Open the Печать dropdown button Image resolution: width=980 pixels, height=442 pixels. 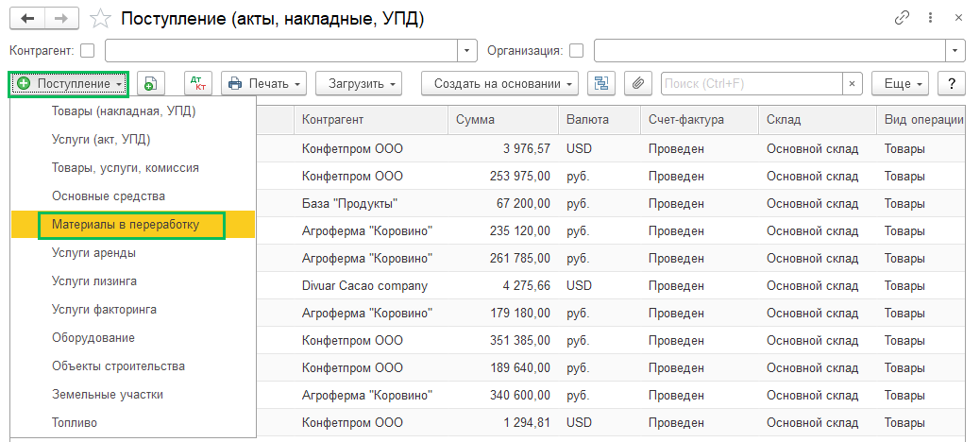pos(264,83)
